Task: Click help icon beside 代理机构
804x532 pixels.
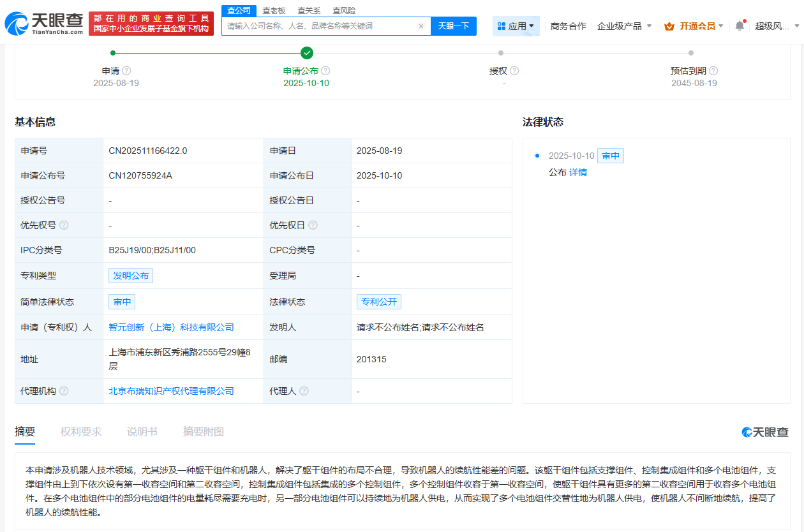Action: click(x=64, y=391)
